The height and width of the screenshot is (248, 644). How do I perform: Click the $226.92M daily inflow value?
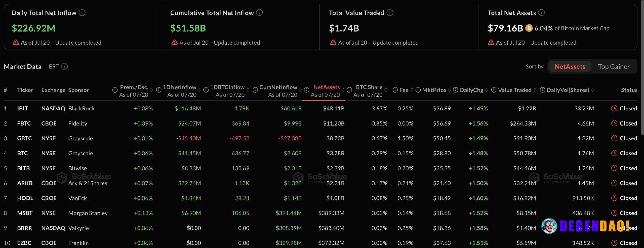click(x=33, y=28)
